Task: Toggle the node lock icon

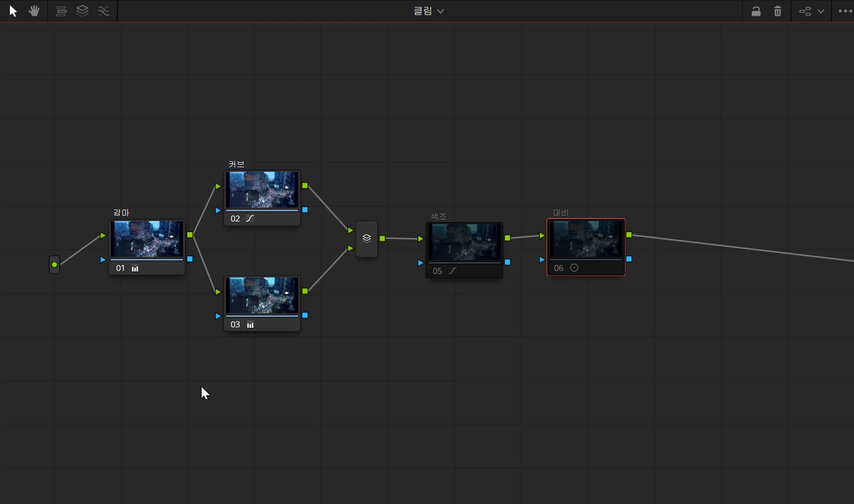Action: pos(756,11)
